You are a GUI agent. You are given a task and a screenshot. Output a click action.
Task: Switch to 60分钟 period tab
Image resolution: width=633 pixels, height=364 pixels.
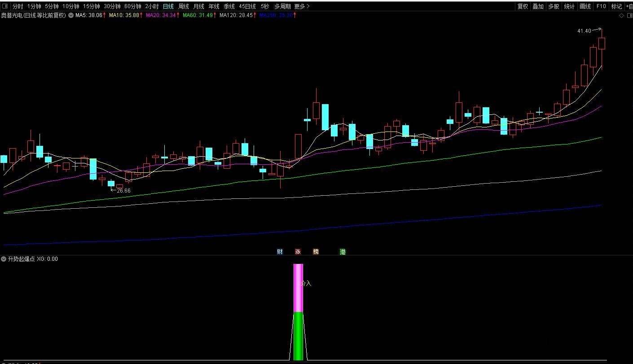[132, 6]
